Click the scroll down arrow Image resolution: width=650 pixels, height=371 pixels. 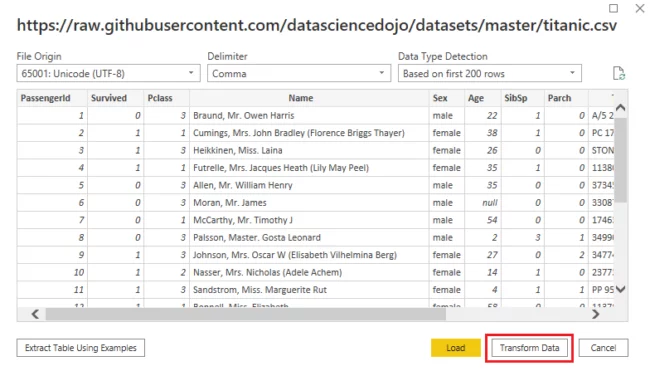[621, 289]
